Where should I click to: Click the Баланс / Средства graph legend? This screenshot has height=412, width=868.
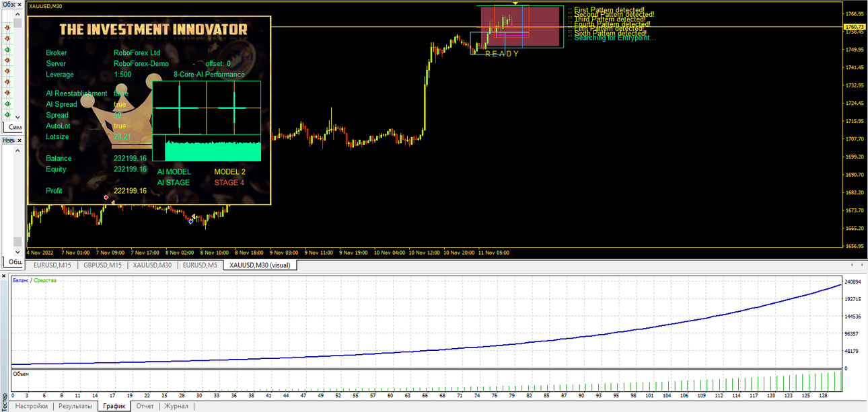click(x=34, y=280)
